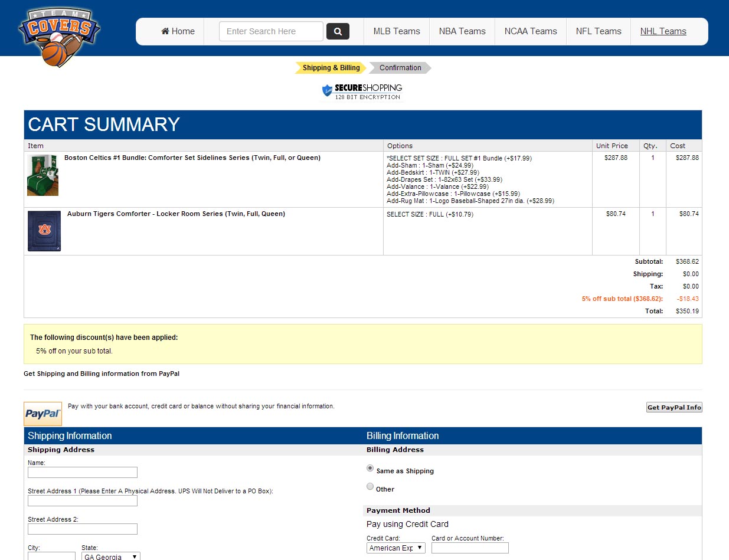Expand the State dropdown
This screenshot has height=560, width=729.
coord(111,556)
